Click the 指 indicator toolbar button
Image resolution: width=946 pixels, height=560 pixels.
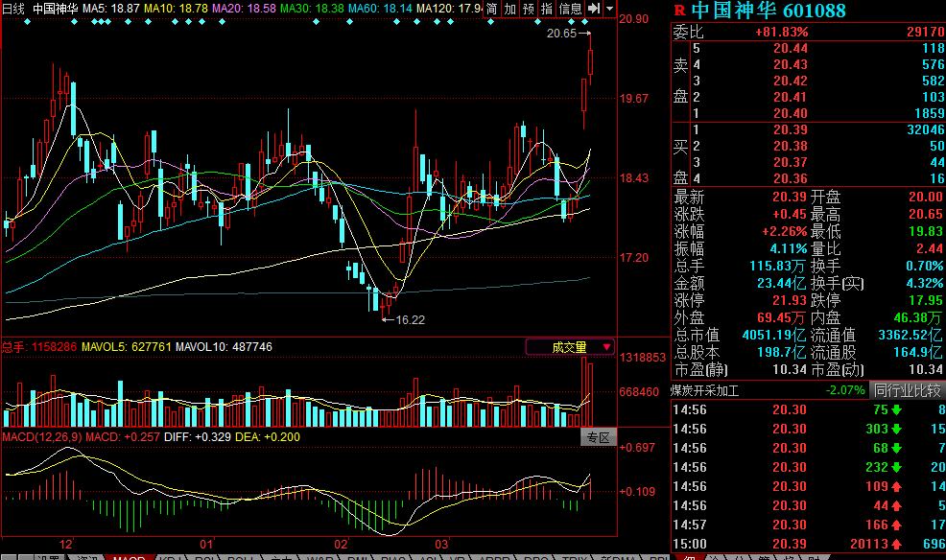[x=547, y=9]
